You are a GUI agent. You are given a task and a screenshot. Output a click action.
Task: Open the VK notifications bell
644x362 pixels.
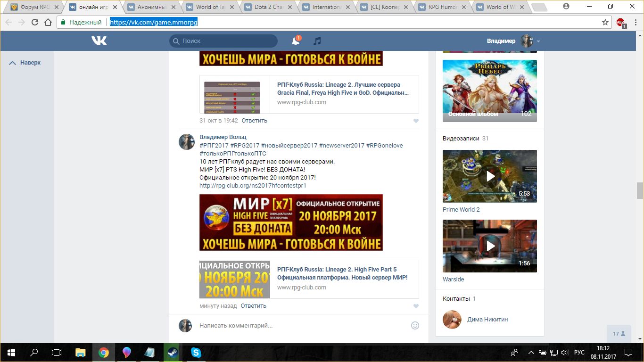(x=296, y=41)
